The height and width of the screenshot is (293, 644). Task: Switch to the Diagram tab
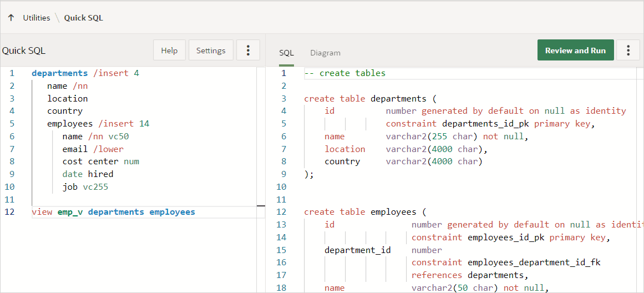[325, 53]
